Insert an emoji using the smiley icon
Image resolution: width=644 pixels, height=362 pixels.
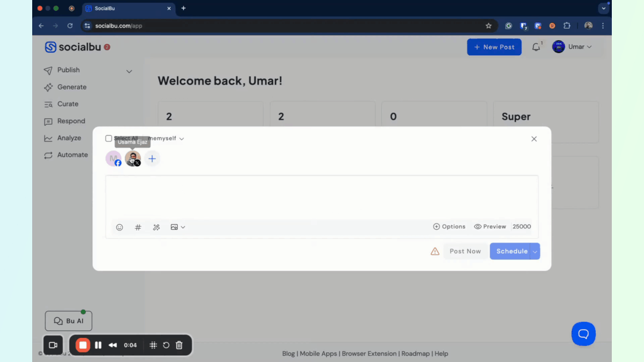point(120,227)
